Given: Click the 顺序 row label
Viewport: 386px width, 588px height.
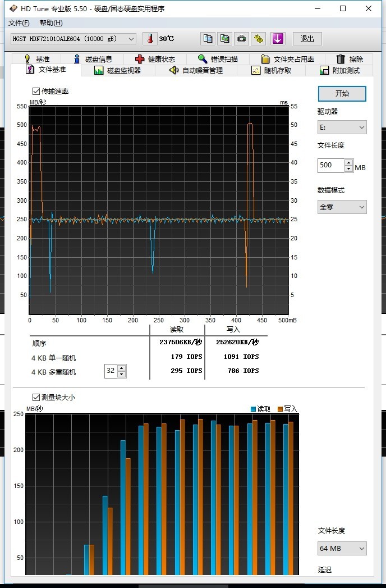Looking at the screenshot, I should pyautogui.click(x=39, y=343).
